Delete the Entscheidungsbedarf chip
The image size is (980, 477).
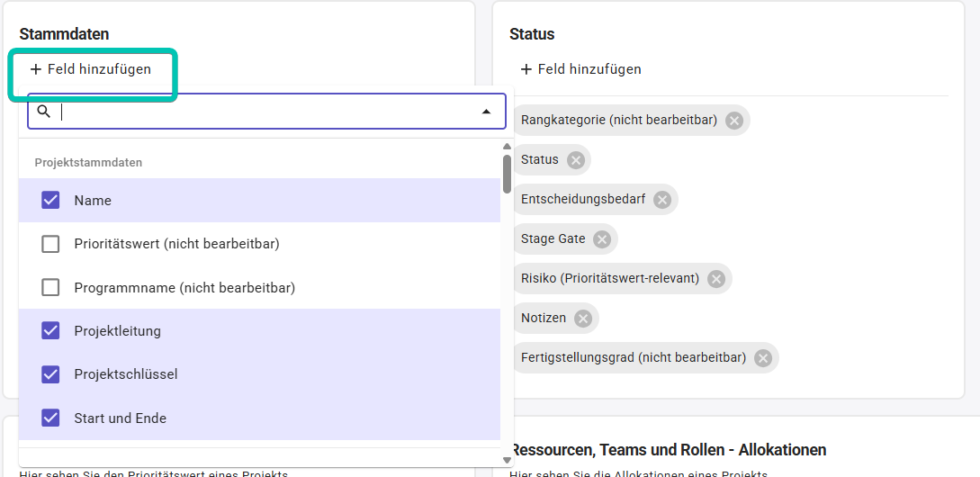point(662,200)
